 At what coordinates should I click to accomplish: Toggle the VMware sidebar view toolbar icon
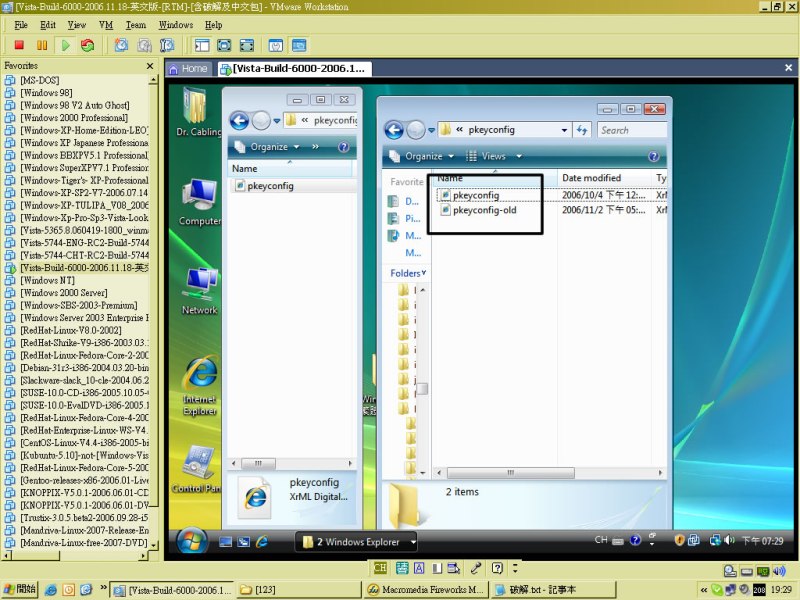[x=202, y=45]
